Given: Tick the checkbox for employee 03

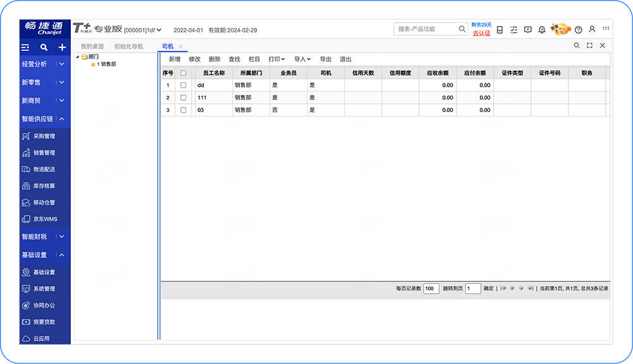Looking at the screenshot, I should 184,110.
